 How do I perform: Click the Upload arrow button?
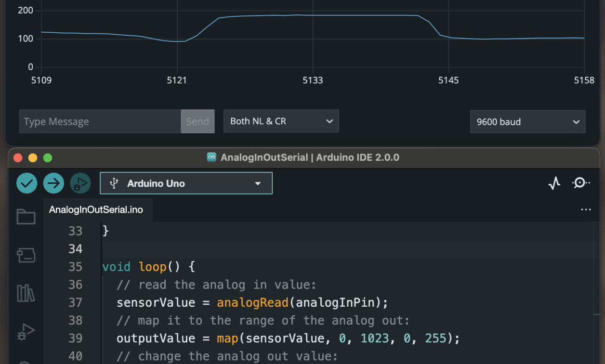tap(53, 183)
